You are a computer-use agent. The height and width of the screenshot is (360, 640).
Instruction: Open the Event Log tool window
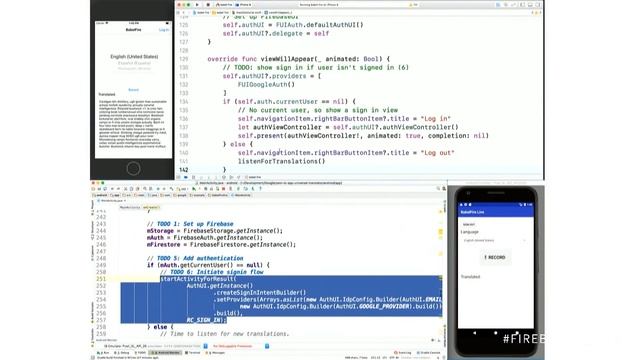(x=403, y=353)
